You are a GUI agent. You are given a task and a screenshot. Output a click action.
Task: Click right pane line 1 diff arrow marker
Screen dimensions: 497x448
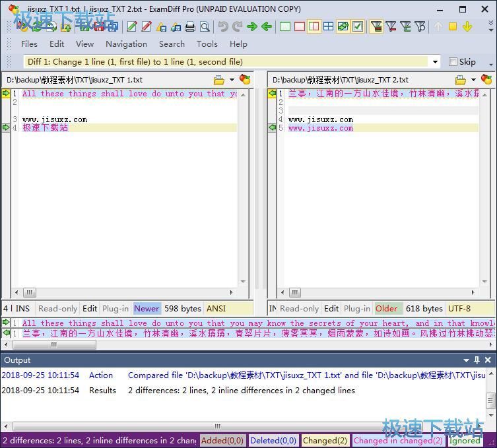pos(272,94)
